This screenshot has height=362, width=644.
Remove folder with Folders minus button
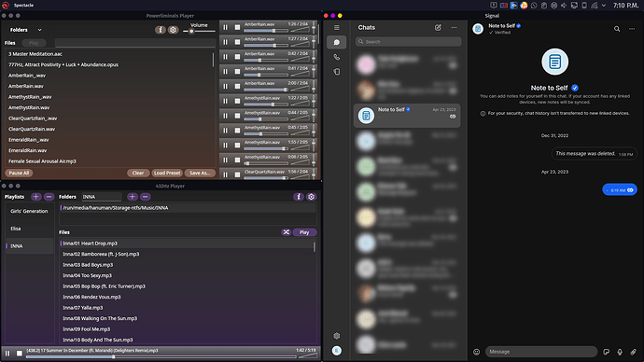[x=145, y=197]
